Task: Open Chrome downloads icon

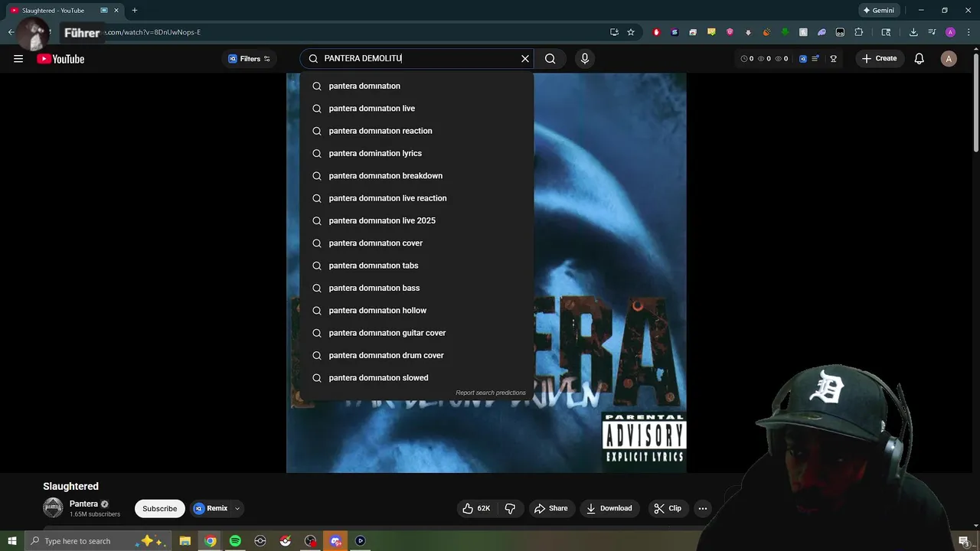Action: pos(913,32)
